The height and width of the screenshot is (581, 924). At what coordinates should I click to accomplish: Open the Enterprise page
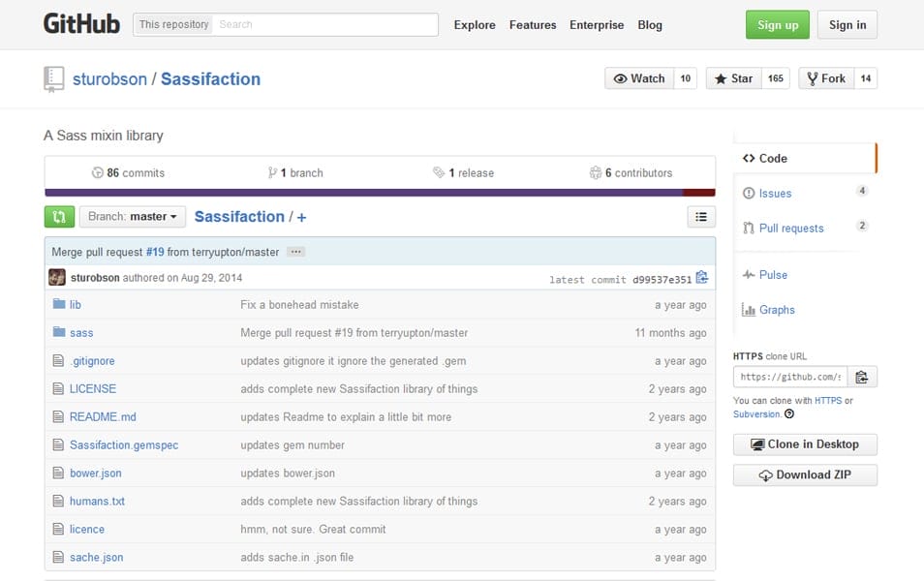point(597,24)
